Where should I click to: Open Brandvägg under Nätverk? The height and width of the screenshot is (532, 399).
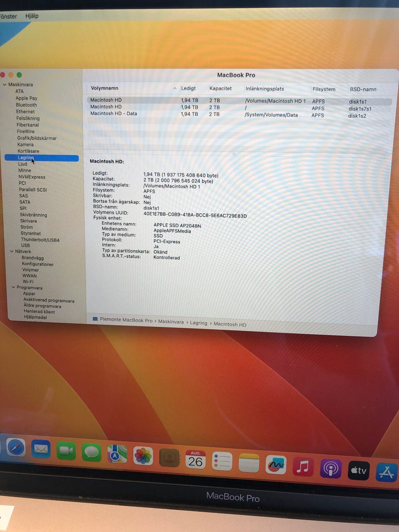click(32, 258)
